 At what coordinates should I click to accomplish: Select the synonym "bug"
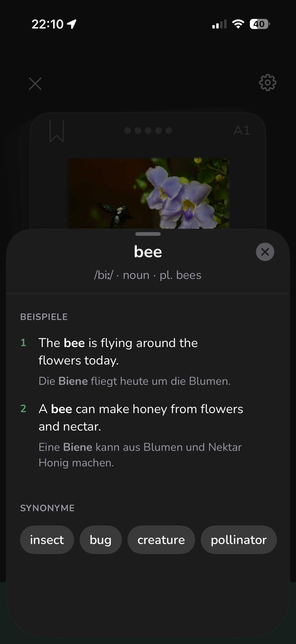100,540
